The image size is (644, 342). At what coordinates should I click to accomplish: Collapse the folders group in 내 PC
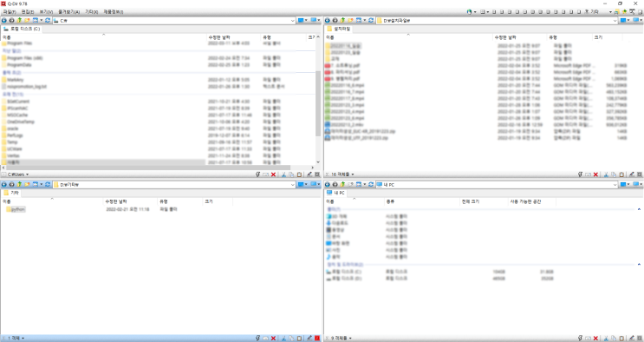[x=639, y=209]
